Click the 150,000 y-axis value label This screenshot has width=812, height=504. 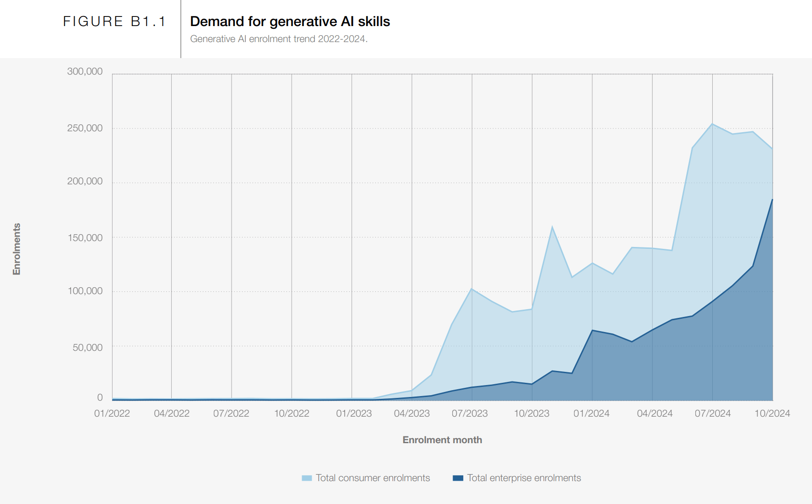(85, 238)
